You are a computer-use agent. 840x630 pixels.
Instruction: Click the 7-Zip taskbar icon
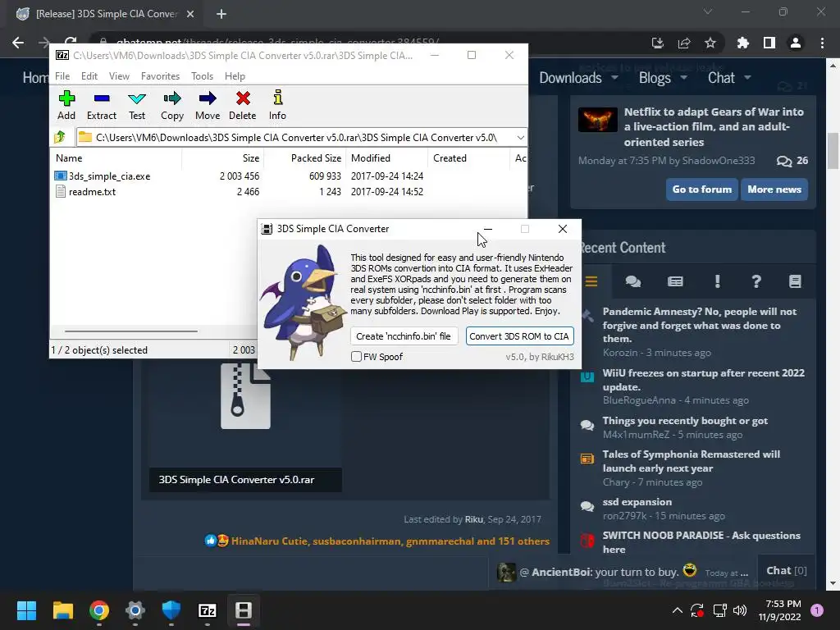(x=208, y=610)
